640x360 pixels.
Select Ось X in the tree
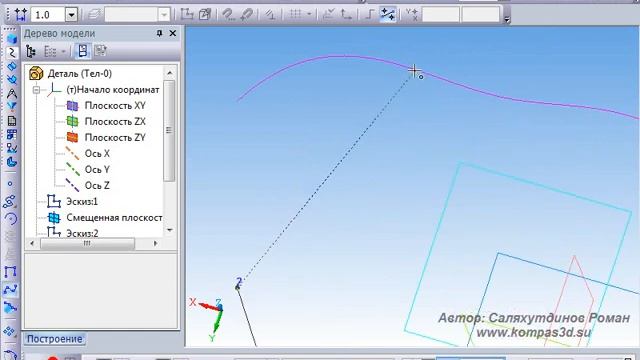97,153
